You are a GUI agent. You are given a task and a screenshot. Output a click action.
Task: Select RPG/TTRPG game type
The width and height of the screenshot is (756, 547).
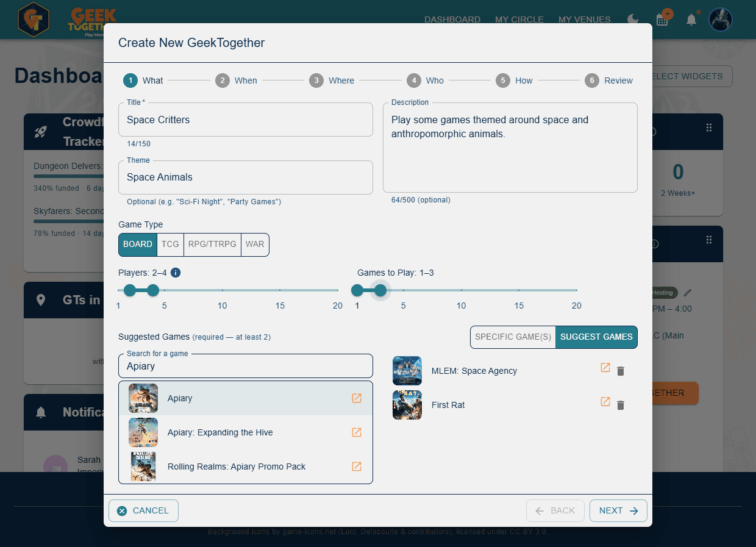(x=212, y=245)
